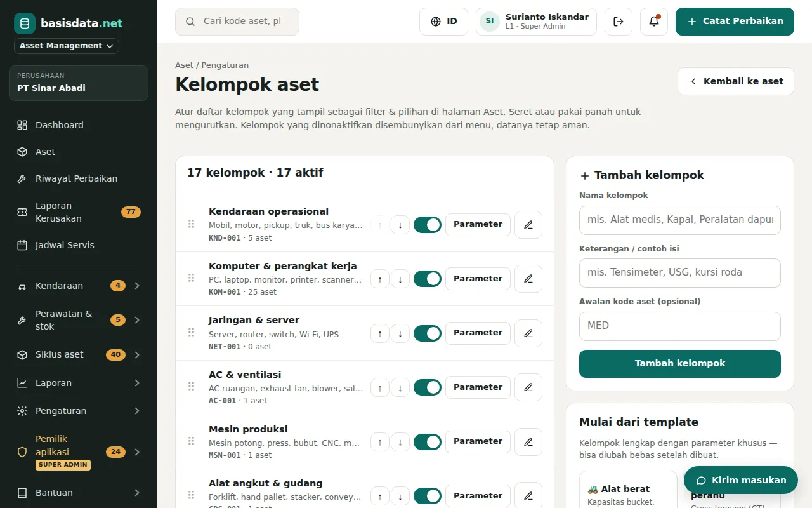Deactivate the AC & ventilasi group
The width and height of the screenshot is (812, 508).
point(428,387)
